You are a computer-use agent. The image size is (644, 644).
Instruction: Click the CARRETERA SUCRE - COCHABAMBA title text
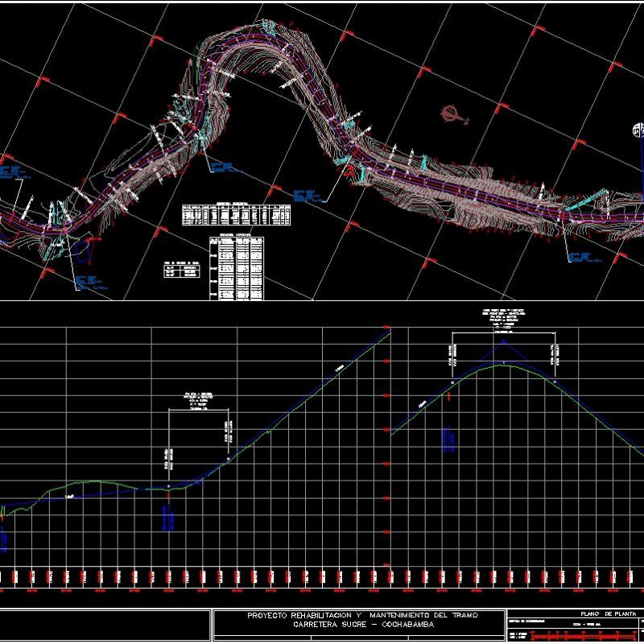[x=362, y=620]
